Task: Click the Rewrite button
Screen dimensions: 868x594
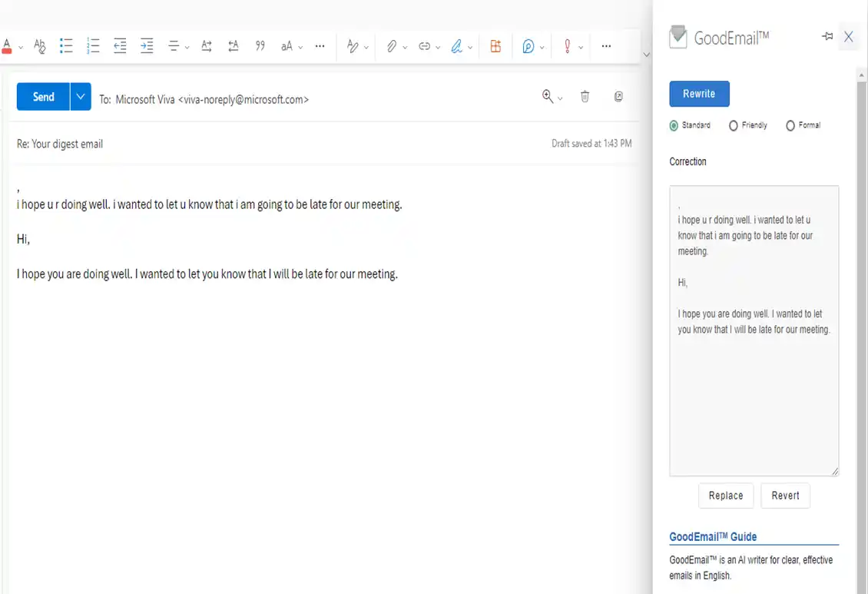Action: 699,94
